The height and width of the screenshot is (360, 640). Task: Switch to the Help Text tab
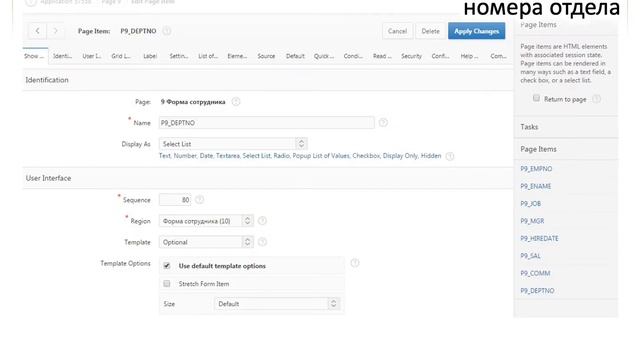[x=469, y=56]
